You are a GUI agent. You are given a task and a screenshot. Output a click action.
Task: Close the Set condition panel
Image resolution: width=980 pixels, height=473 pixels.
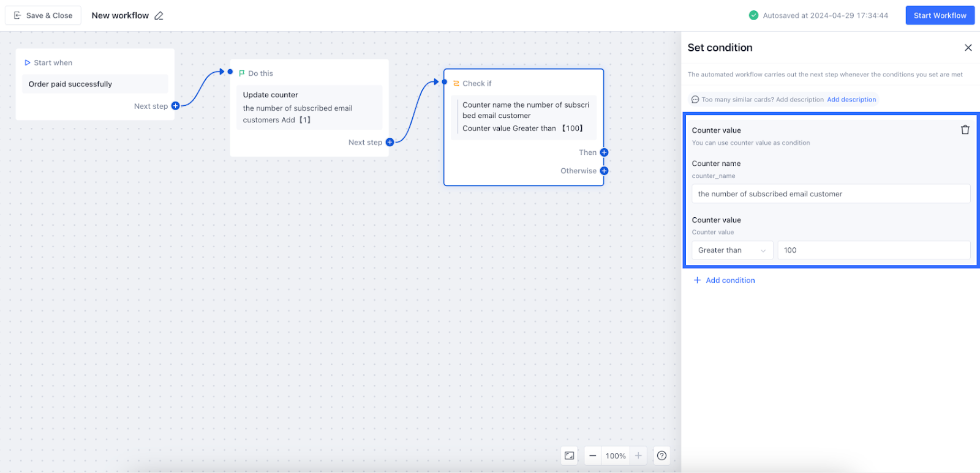[x=968, y=48]
